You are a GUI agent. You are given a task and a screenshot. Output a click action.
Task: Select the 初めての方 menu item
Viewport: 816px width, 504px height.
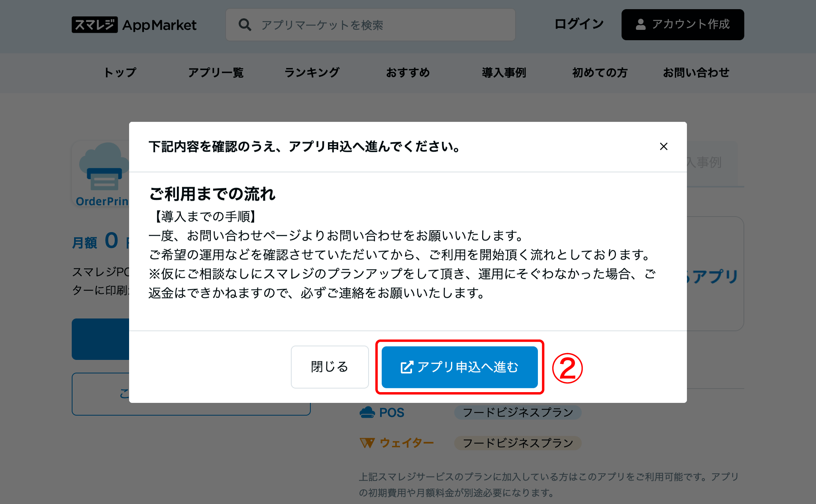point(600,72)
